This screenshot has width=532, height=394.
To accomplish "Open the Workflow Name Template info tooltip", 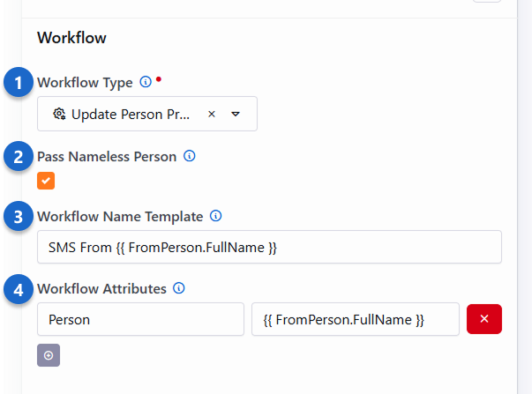I will tap(215, 216).
